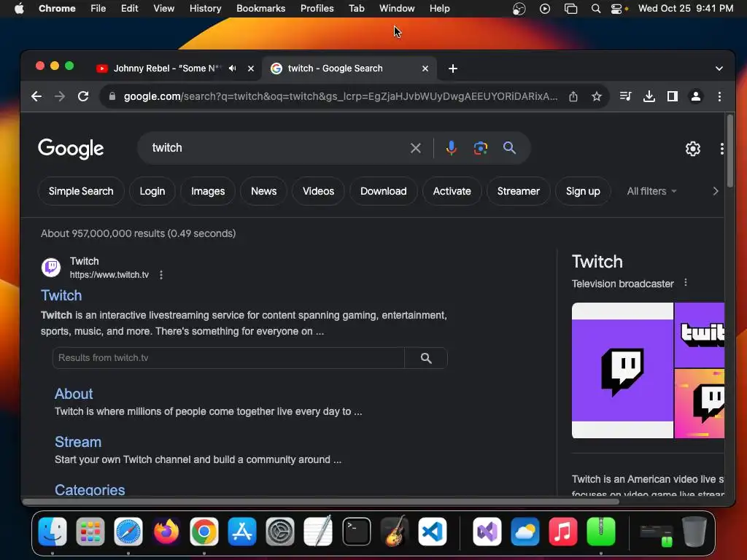The image size is (747, 560).
Task: Clear the twitch search query
Action: coord(415,148)
